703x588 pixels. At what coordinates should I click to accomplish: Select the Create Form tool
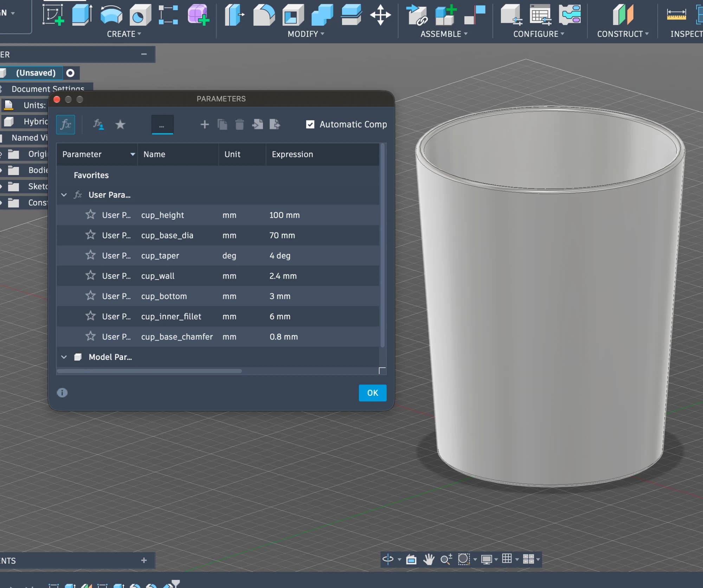click(198, 14)
